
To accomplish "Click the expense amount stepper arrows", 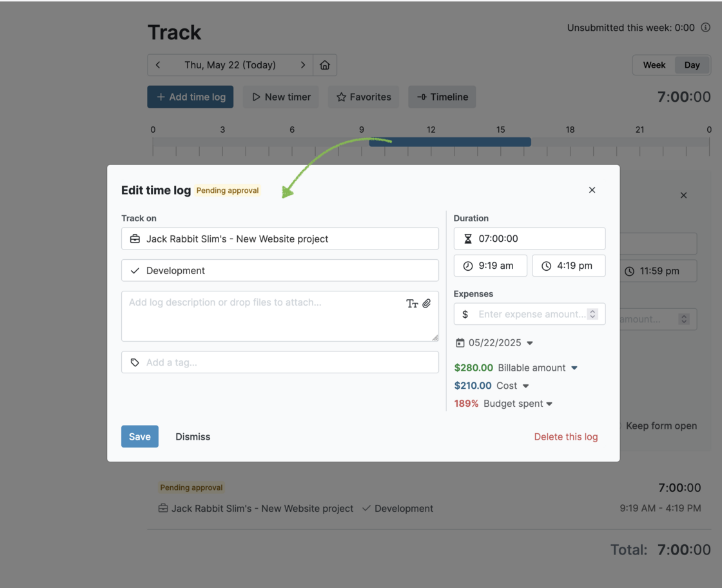I will (592, 314).
